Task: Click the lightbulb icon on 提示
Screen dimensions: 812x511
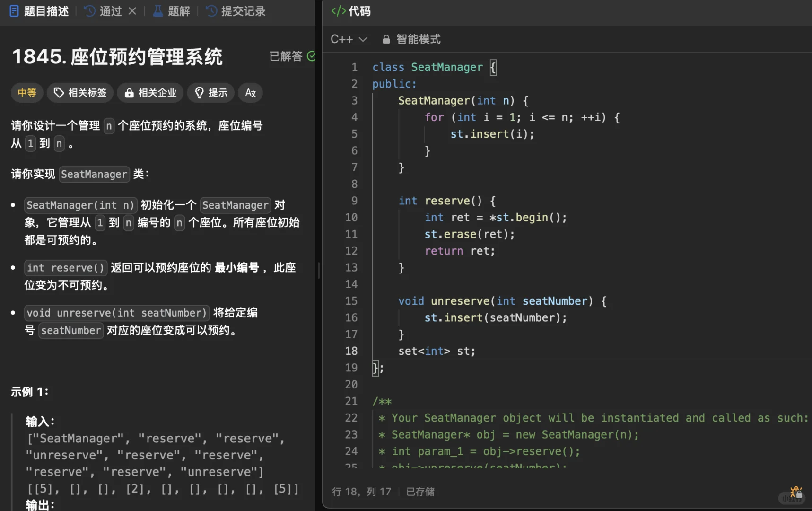Action: 200,93
